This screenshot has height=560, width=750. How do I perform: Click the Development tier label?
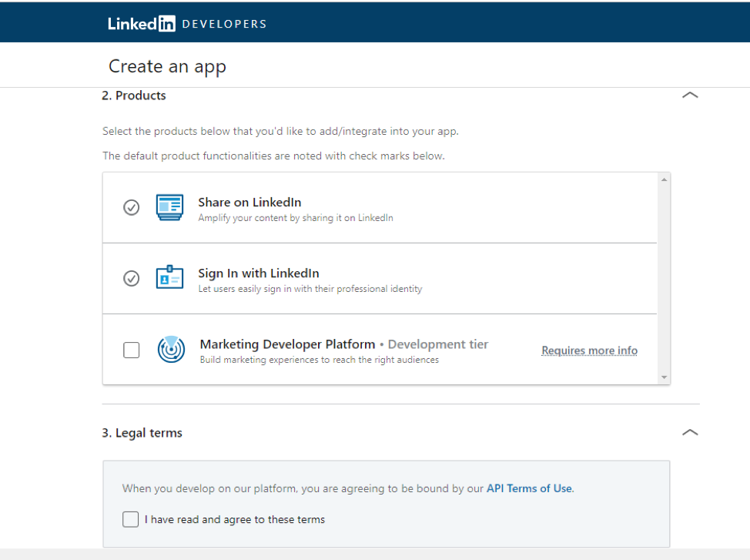coord(438,344)
